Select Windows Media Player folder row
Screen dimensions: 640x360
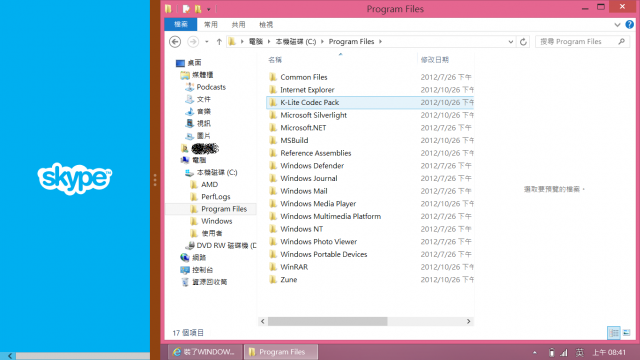pyautogui.click(x=370, y=204)
